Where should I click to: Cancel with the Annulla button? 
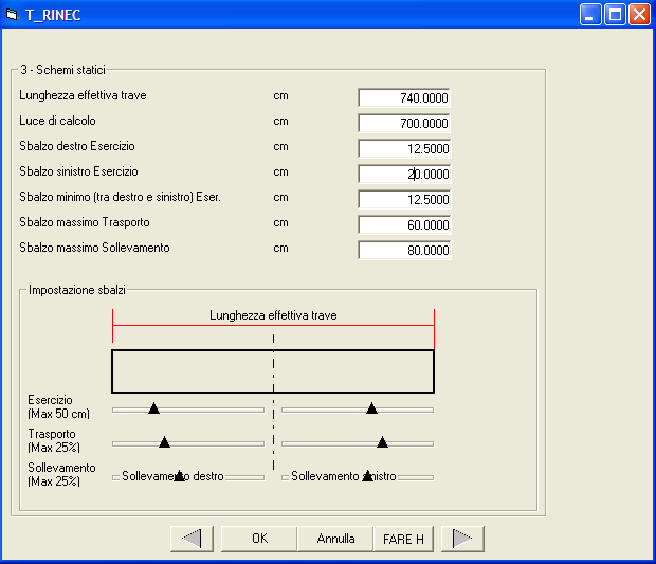point(335,538)
